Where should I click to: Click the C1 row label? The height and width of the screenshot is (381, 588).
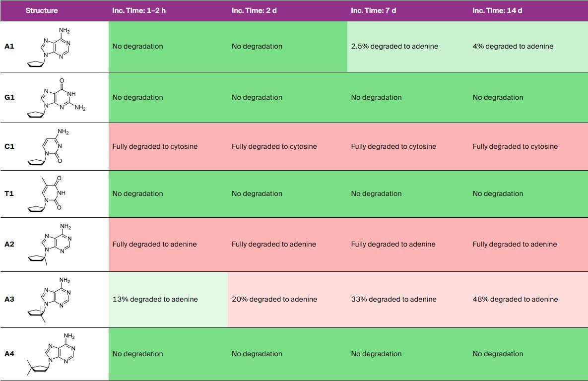[9, 147]
